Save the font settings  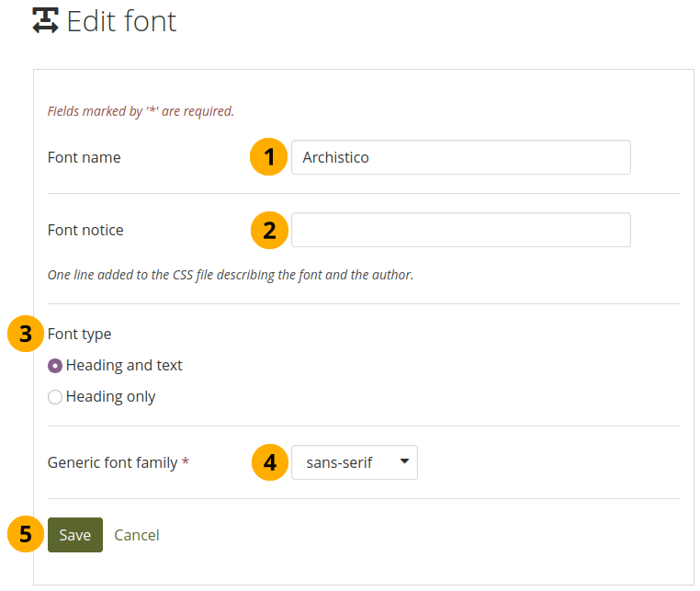(74, 535)
